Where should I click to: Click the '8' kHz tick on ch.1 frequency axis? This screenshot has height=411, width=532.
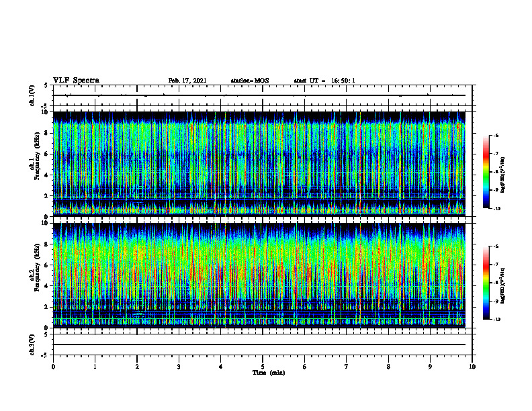coord(46,133)
